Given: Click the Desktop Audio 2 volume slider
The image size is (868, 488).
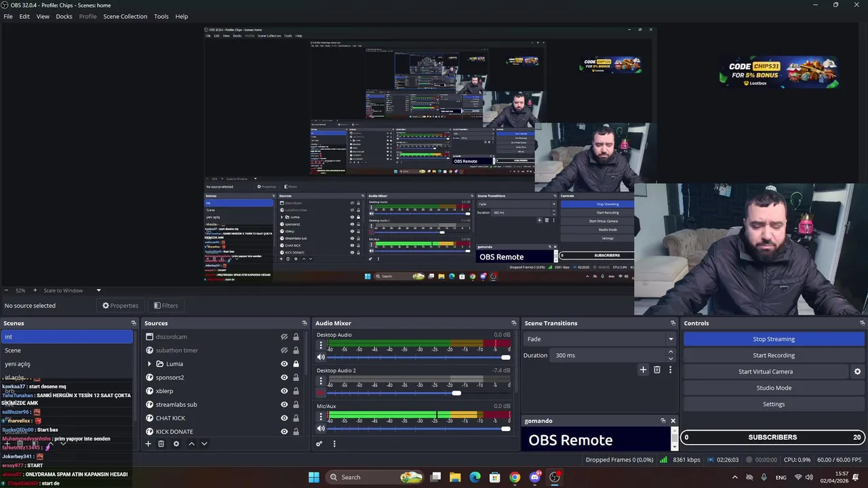Looking at the screenshot, I should click(418, 393).
